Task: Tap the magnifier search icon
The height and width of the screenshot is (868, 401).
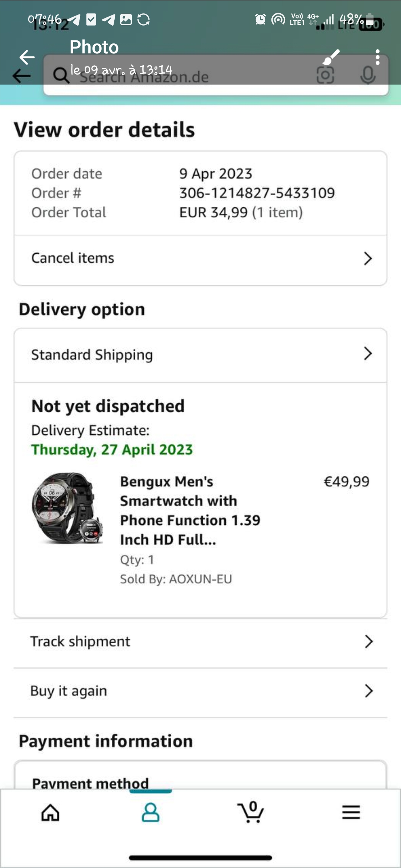Action: point(61,76)
